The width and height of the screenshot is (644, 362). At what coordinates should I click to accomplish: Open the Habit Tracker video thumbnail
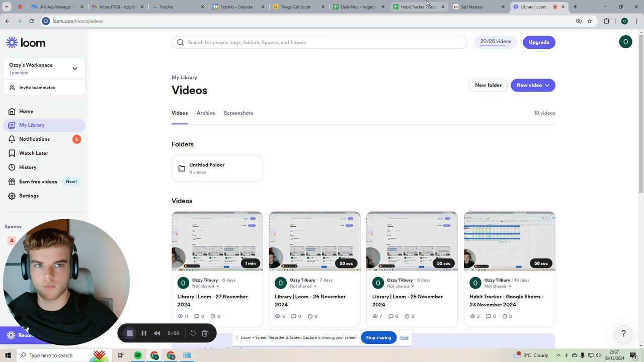510,241
